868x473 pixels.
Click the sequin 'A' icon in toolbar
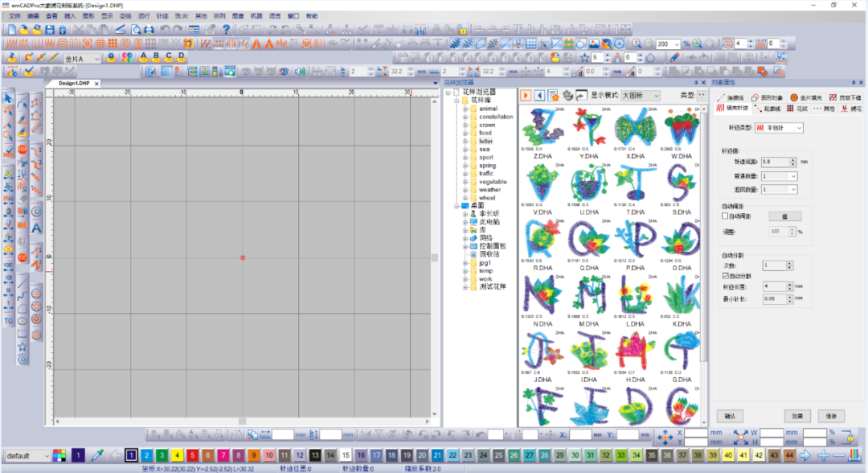click(x=145, y=57)
